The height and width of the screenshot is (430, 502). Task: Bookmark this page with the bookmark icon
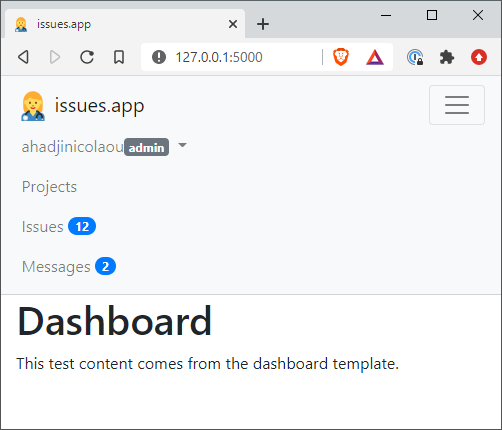point(119,57)
